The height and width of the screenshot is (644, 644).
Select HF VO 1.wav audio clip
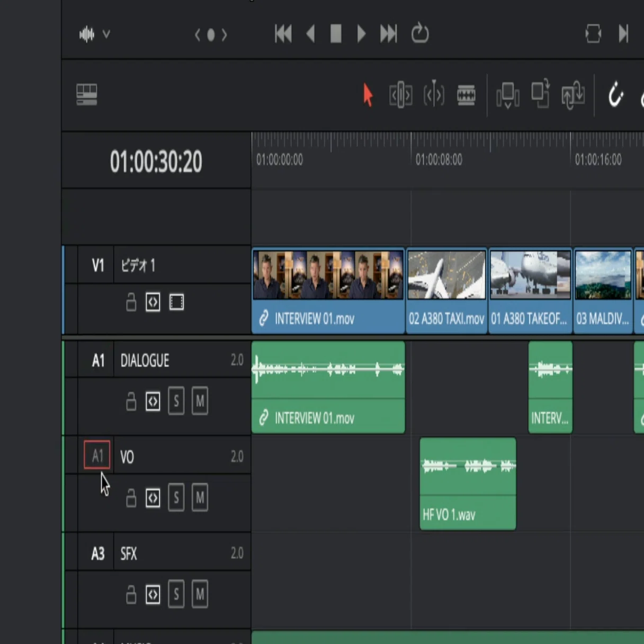tap(468, 484)
